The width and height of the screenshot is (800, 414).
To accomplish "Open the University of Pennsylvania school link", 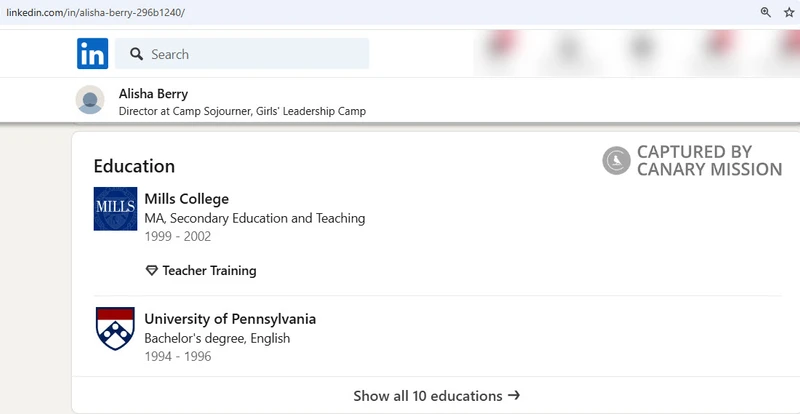I will point(230,319).
